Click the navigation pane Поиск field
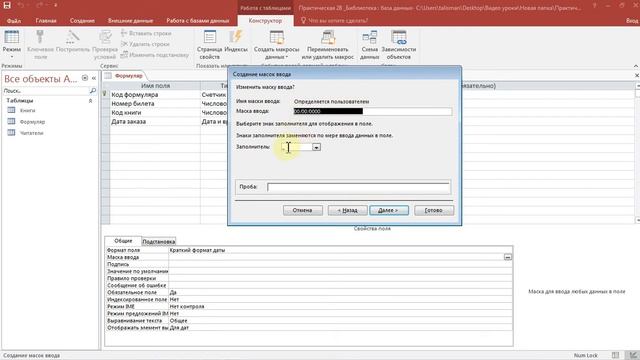The width and height of the screenshot is (640, 360). [45, 91]
